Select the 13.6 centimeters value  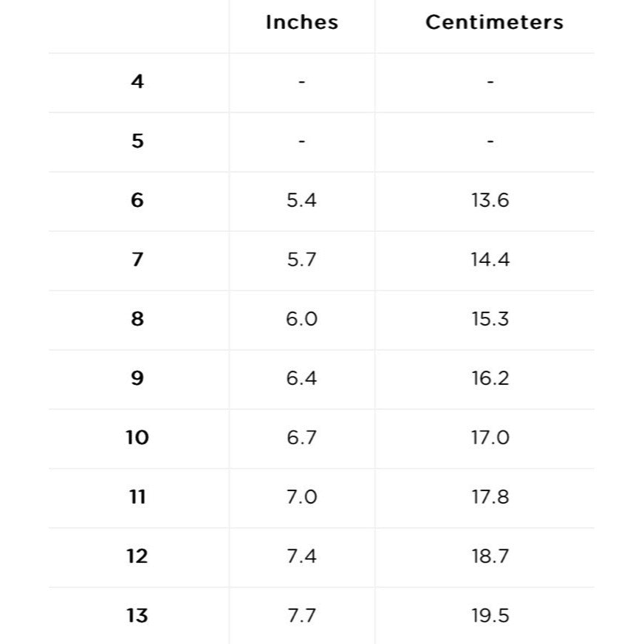(490, 200)
